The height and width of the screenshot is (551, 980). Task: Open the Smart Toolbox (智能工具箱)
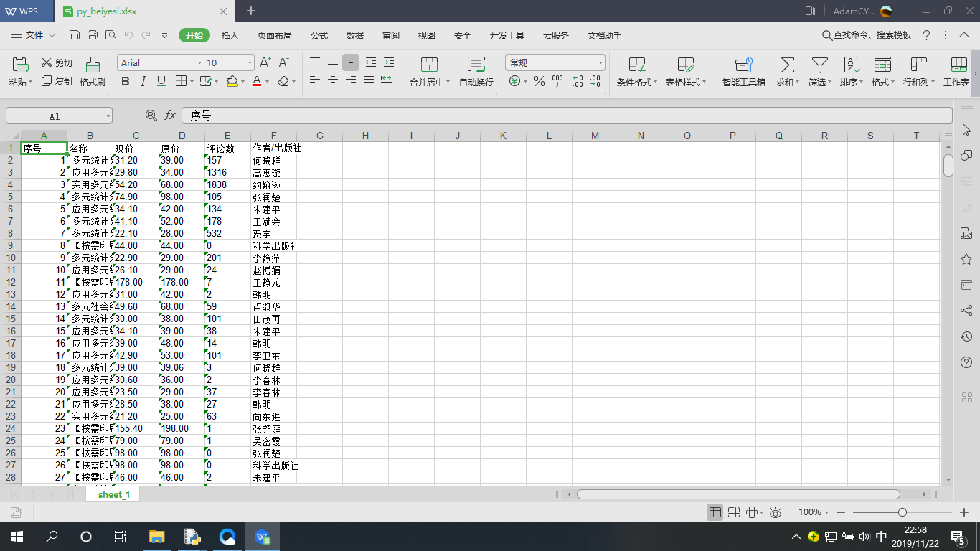point(744,72)
